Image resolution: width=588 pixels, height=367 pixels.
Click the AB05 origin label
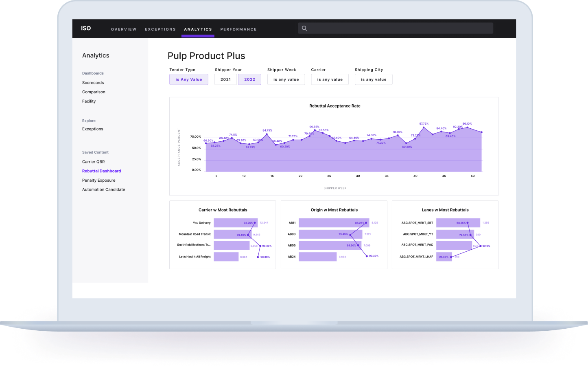coord(292,246)
